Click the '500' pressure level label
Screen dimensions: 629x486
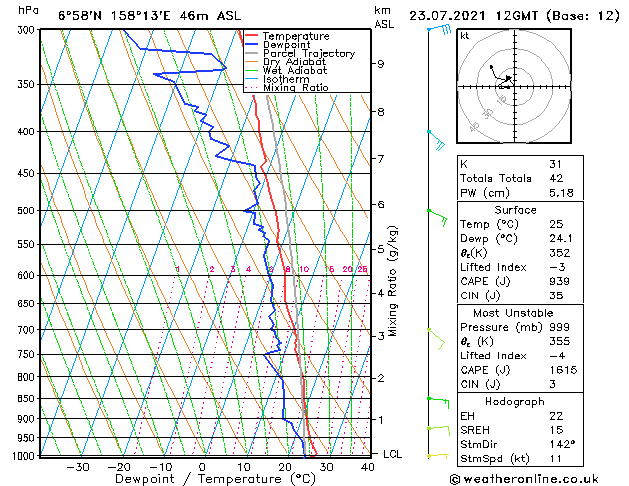coord(26,211)
